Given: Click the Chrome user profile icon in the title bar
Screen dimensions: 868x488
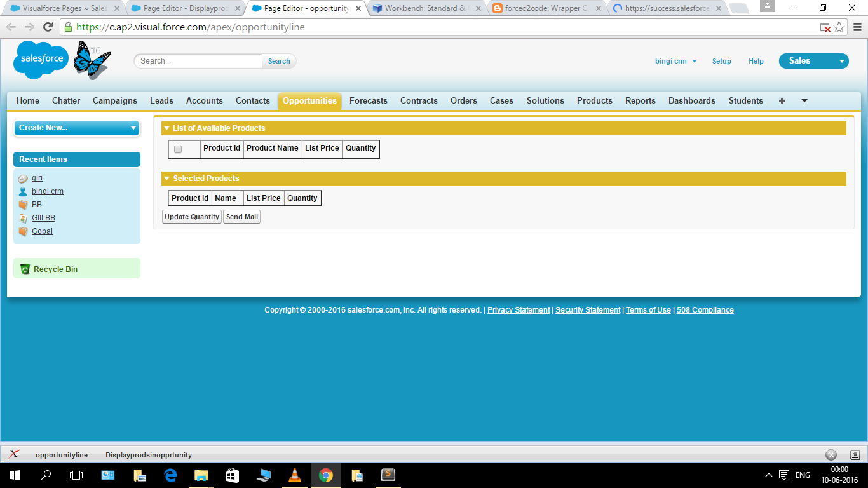Looking at the screenshot, I should [767, 6].
